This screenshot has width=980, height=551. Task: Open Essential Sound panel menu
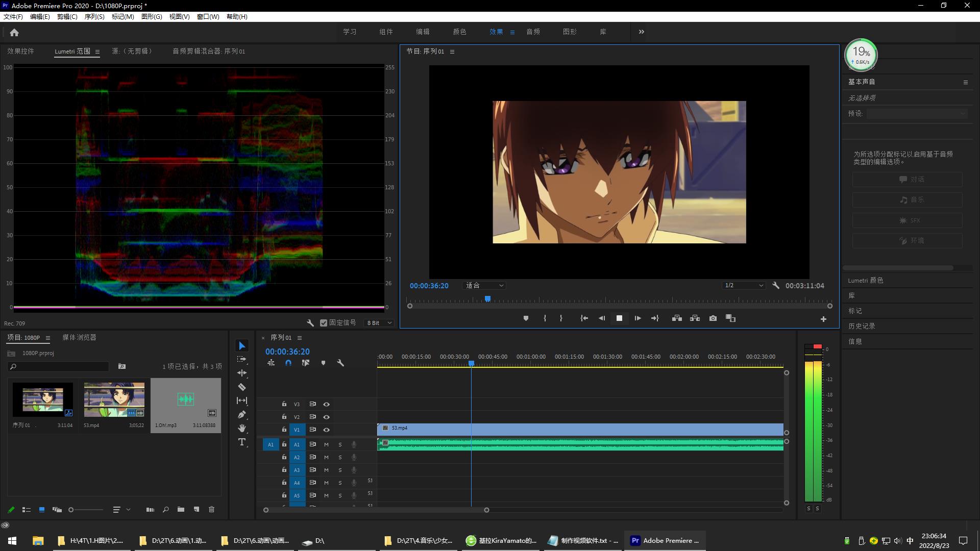tap(965, 82)
